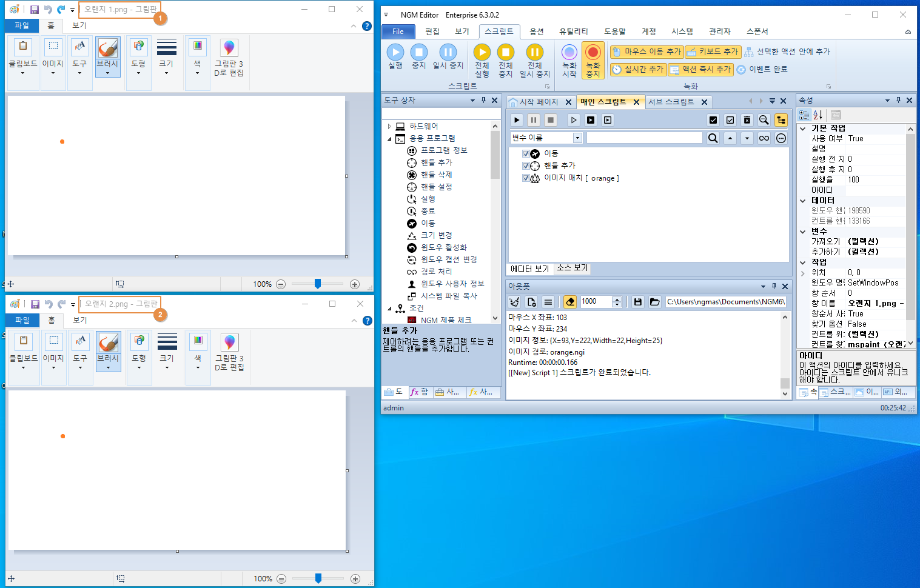
Task: Toggle 키보드 추가 recording option
Action: (713, 52)
